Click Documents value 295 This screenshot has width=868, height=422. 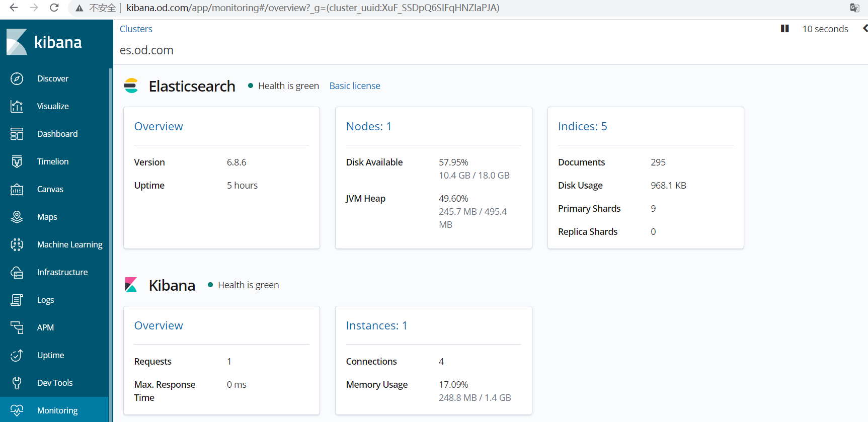tap(658, 162)
